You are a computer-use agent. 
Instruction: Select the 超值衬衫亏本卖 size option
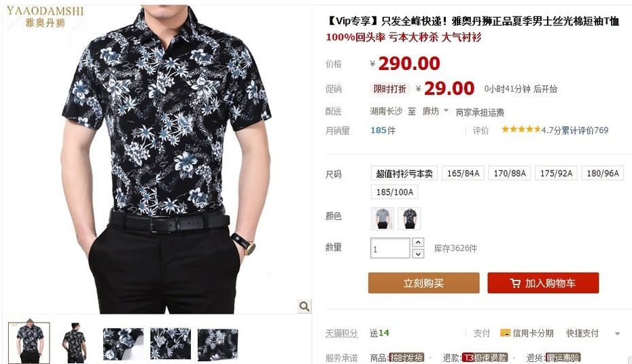coord(404,173)
